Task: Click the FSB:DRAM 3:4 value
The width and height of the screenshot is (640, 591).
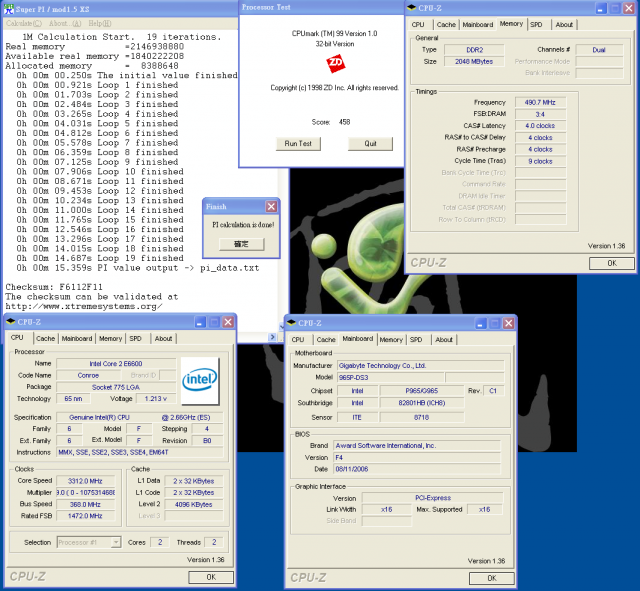Action: click(540, 114)
